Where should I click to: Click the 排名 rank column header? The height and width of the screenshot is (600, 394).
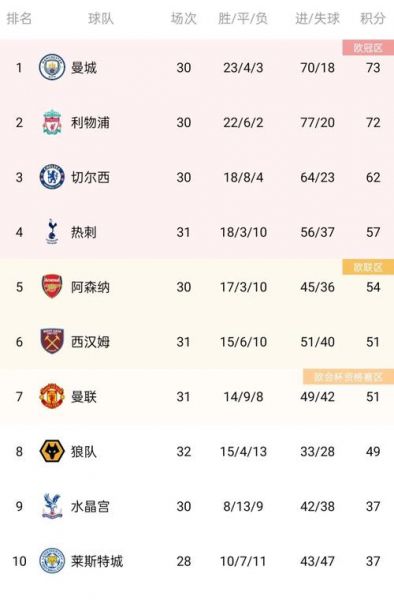19,18
